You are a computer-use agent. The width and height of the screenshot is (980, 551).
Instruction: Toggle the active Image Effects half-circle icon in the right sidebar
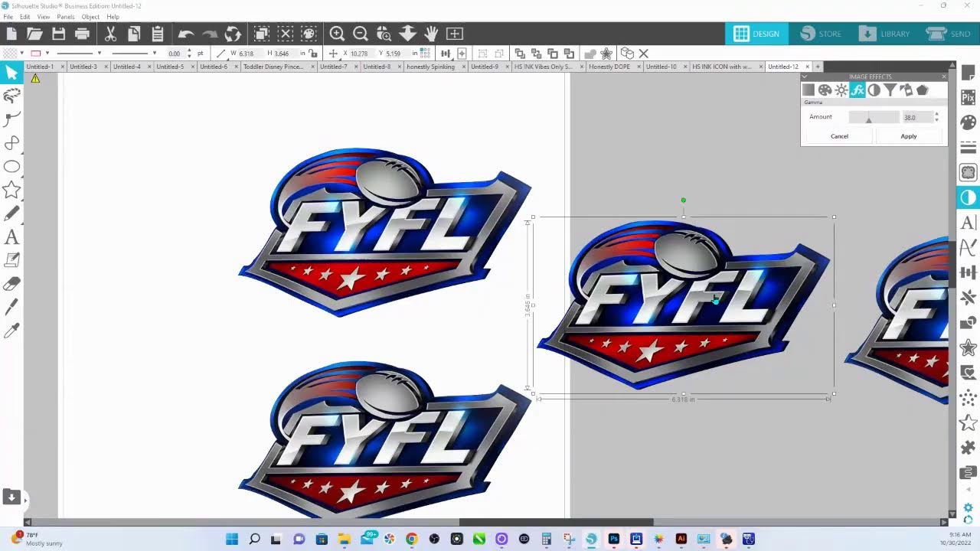coord(969,197)
